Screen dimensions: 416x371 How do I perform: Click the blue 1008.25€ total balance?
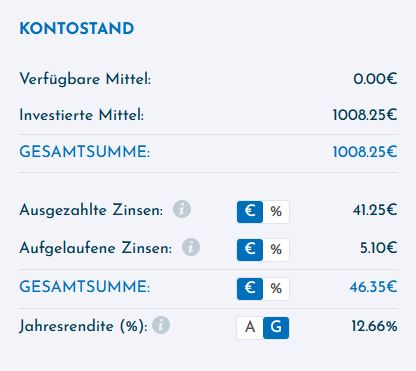pyautogui.click(x=365, y=152)
